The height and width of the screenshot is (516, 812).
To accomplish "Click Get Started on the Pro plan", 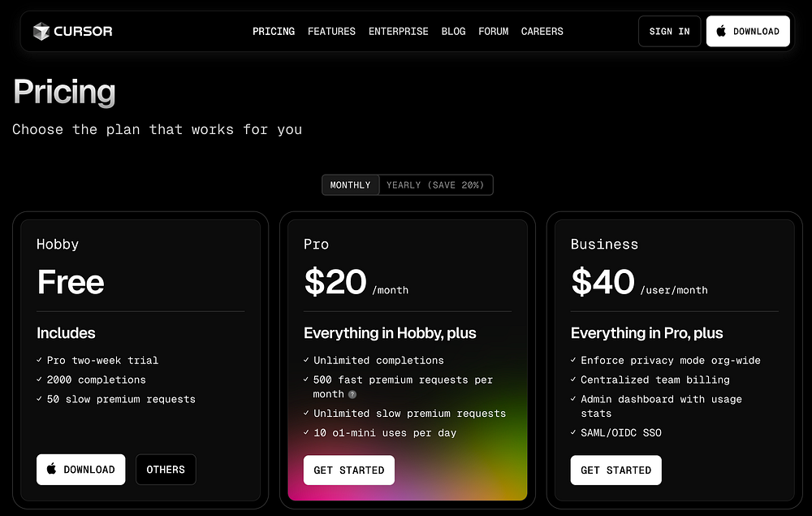I will coord(349,470).
